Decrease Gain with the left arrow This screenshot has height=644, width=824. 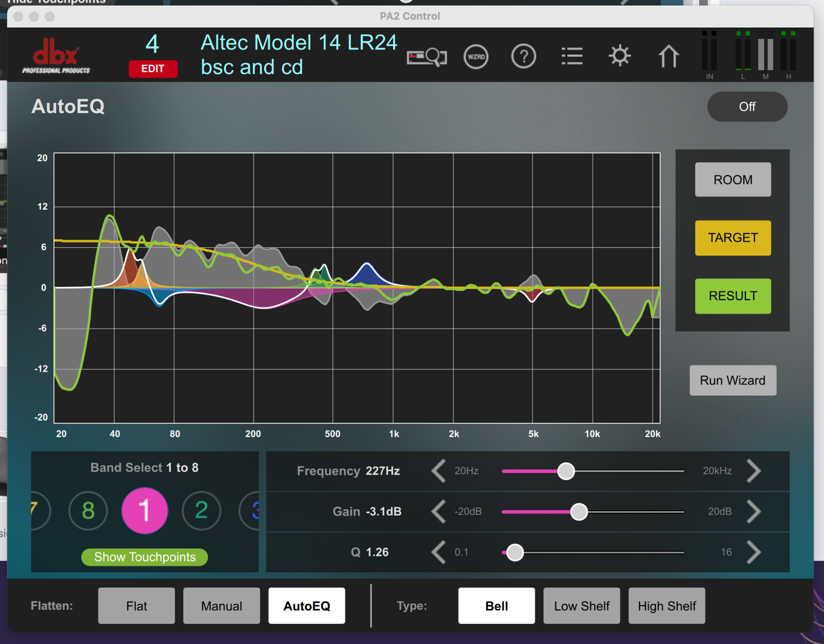click(x=439, y=512)
